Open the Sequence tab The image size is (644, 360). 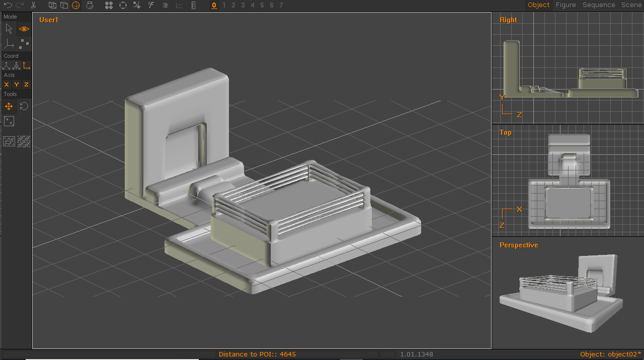click(599, 5)
